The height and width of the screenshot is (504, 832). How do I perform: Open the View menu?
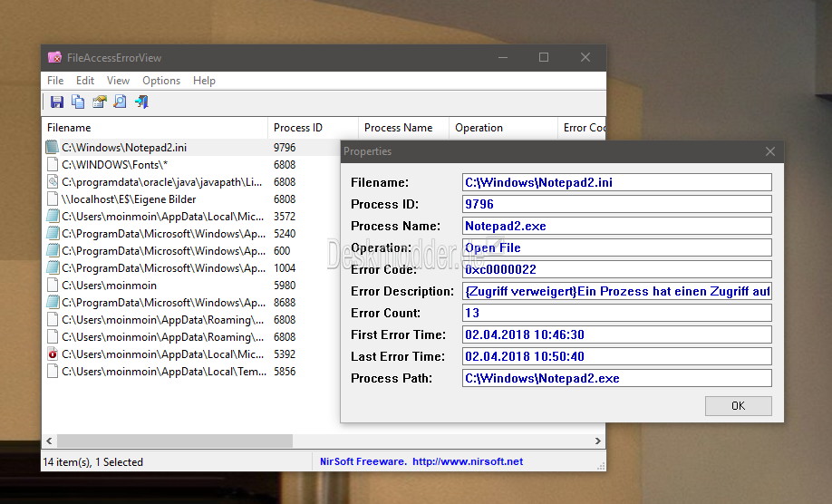click(x=118, y=81)
